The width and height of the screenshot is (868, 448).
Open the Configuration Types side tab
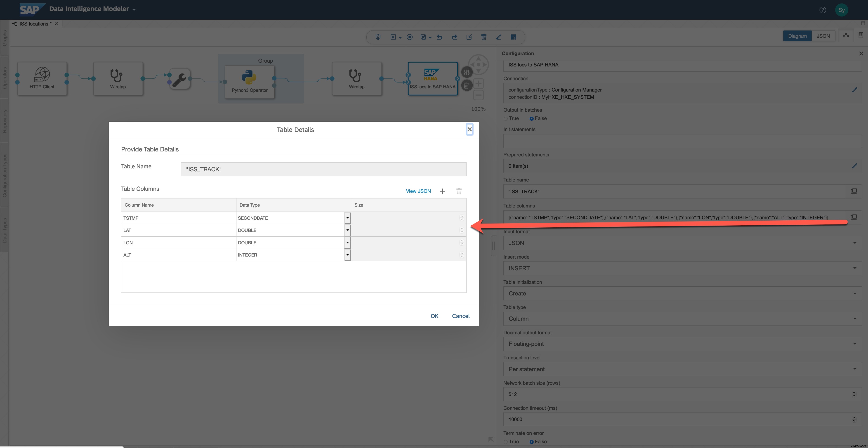4,175
